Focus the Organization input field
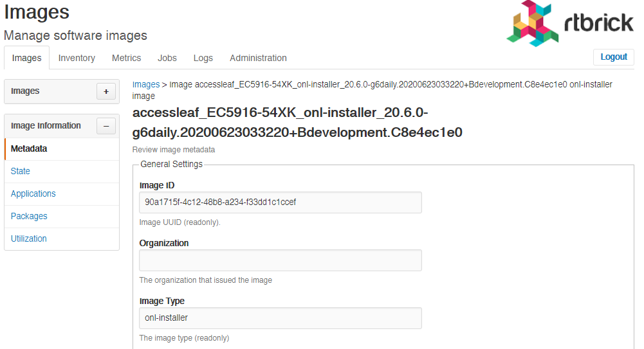Image resolution: width=644 pixels, height=349 pixels. (281, 260)
